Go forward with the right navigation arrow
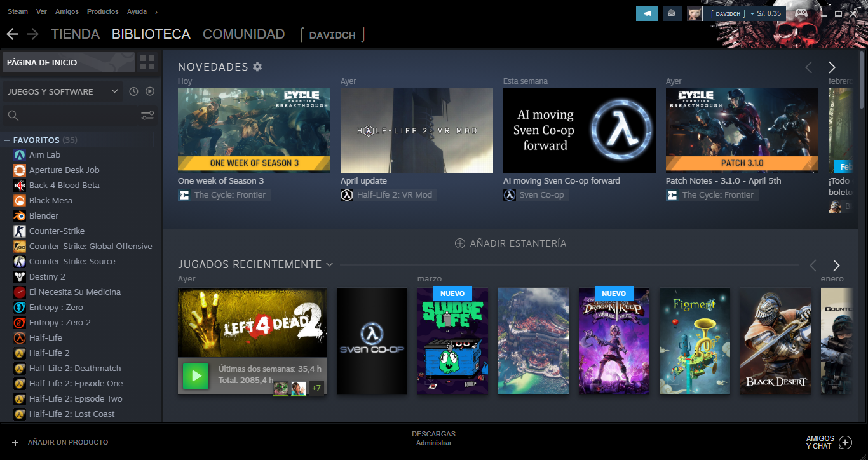Screen dimensions: 868x460 32,34
